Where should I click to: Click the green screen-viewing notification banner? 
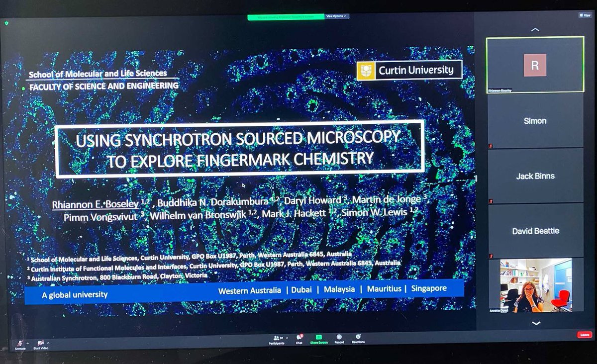tap(286, 16)
